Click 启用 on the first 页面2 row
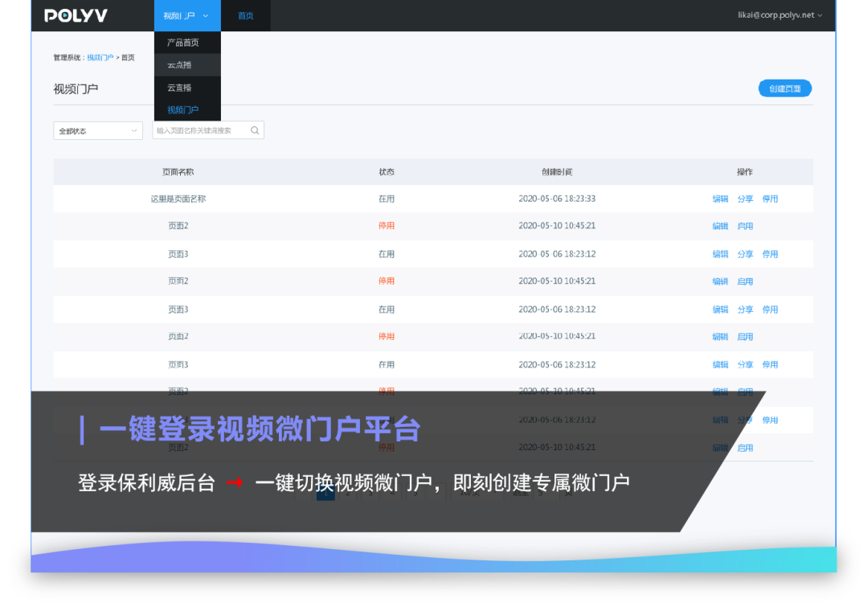 point(745,226)
